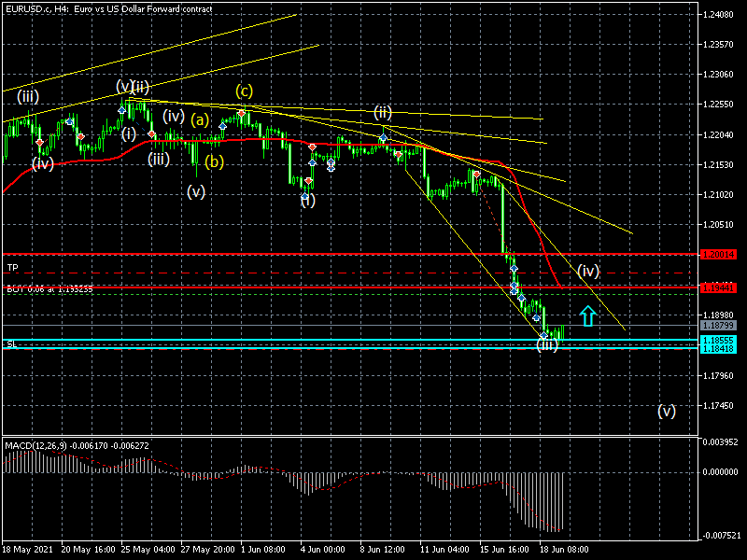The image size is (747, 560).
Task: Select the (iii) wave label at top left
Action: (27, 96)
